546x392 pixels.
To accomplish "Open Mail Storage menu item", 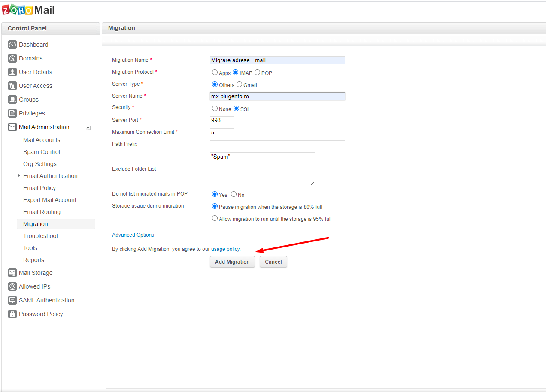I will pyautogui.click(x=36, y=273).
